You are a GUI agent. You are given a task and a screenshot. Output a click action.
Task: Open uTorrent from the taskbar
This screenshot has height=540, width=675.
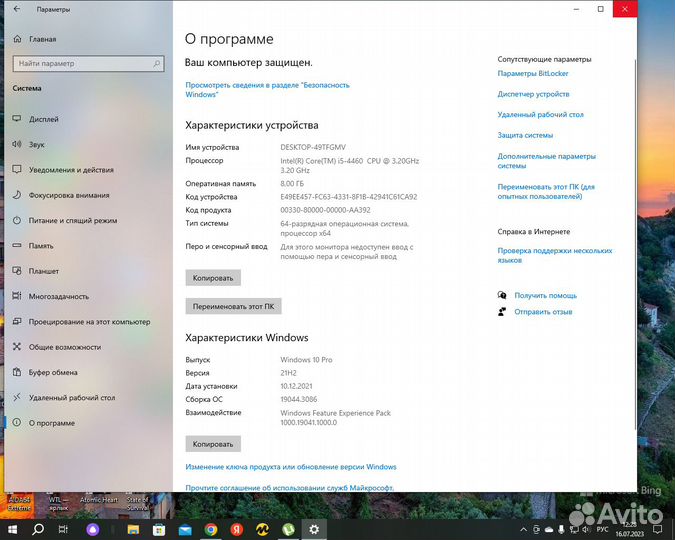click(x=288, y=529)
